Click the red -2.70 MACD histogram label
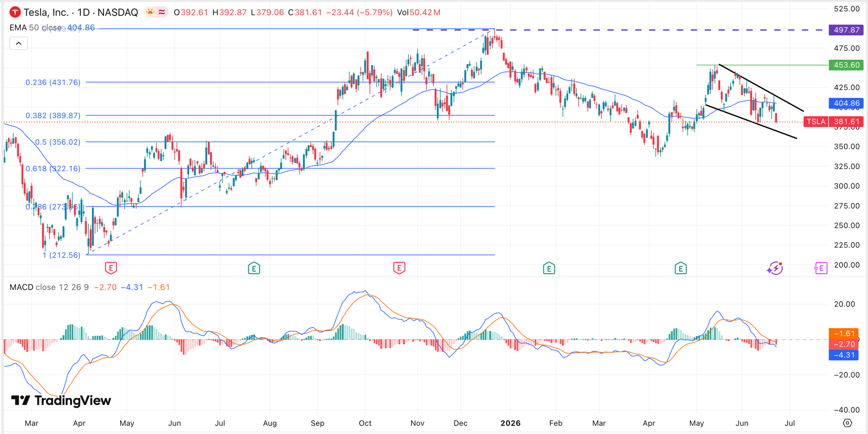 [844, 344]
